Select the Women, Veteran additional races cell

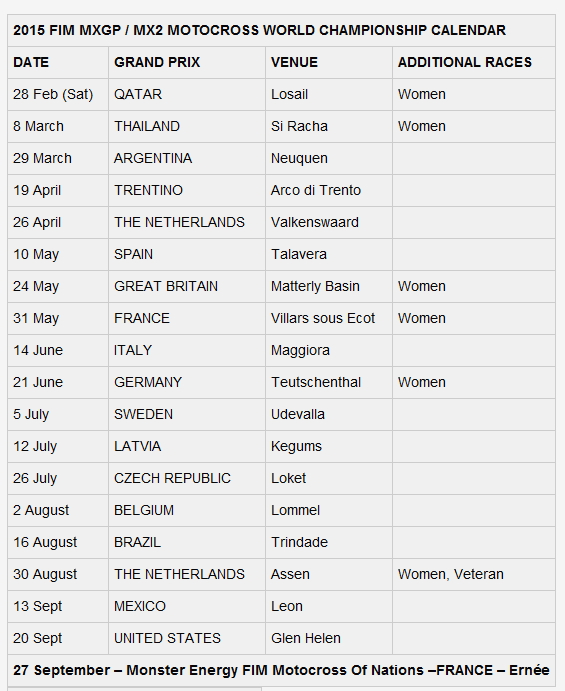point(474,574)
